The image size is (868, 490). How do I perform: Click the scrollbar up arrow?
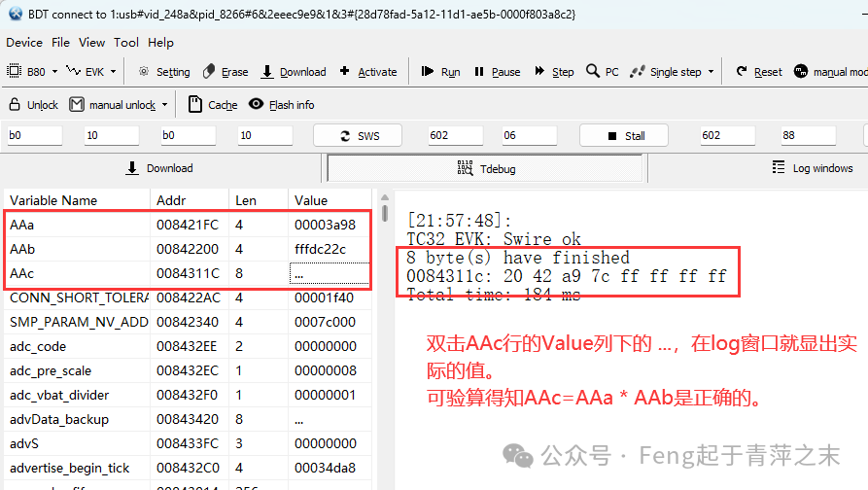[385, 197]
